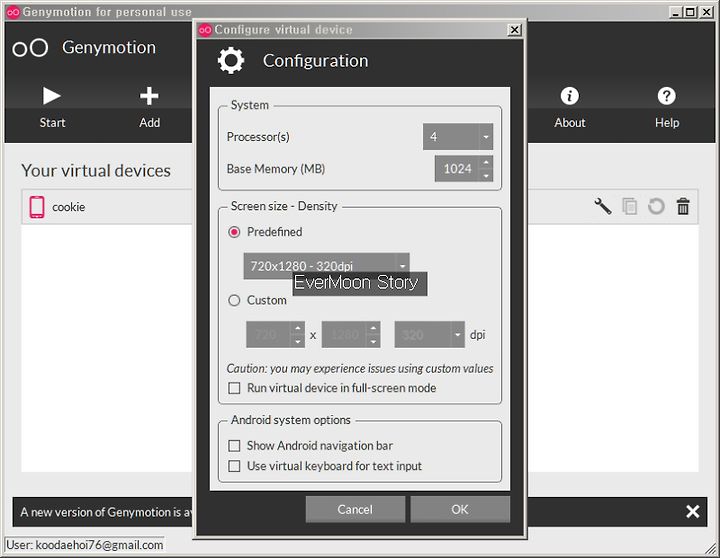Minimize the Genymotion main window

[x=675, y=12]
